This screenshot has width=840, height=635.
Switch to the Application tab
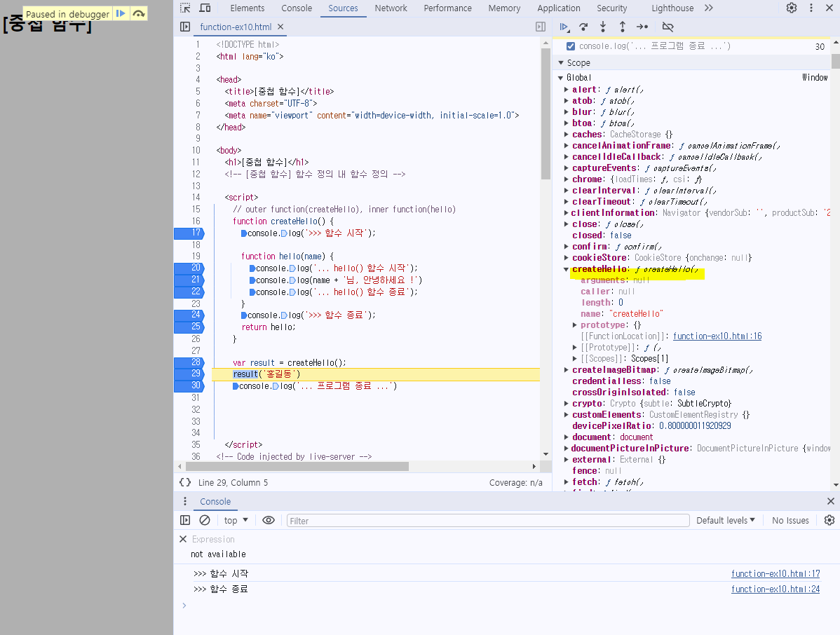pyautogui.click(x=559, y=8)
